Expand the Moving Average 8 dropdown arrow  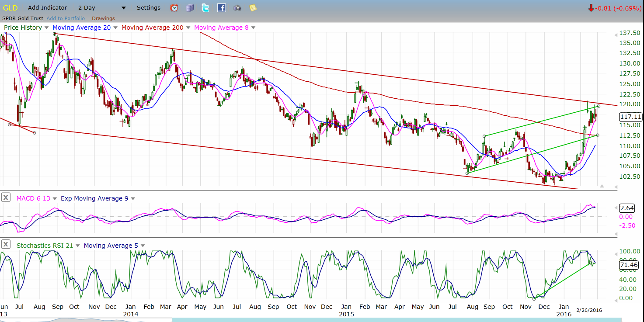(253, 28)
